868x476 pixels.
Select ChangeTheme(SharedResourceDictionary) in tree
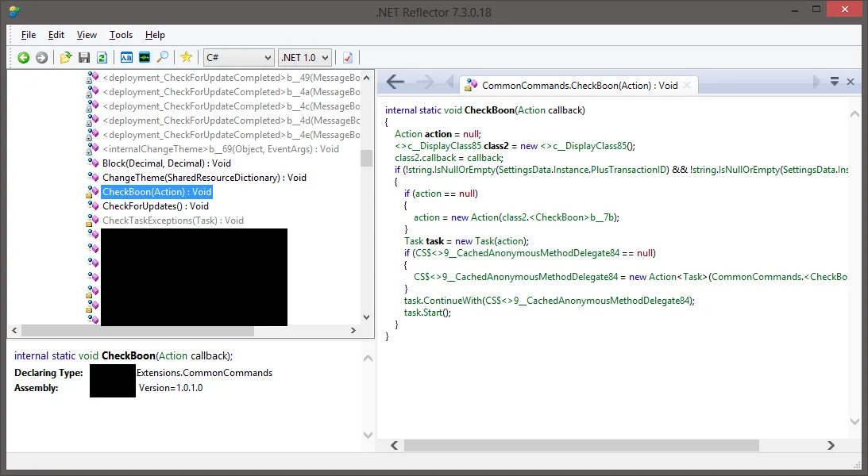204,178
